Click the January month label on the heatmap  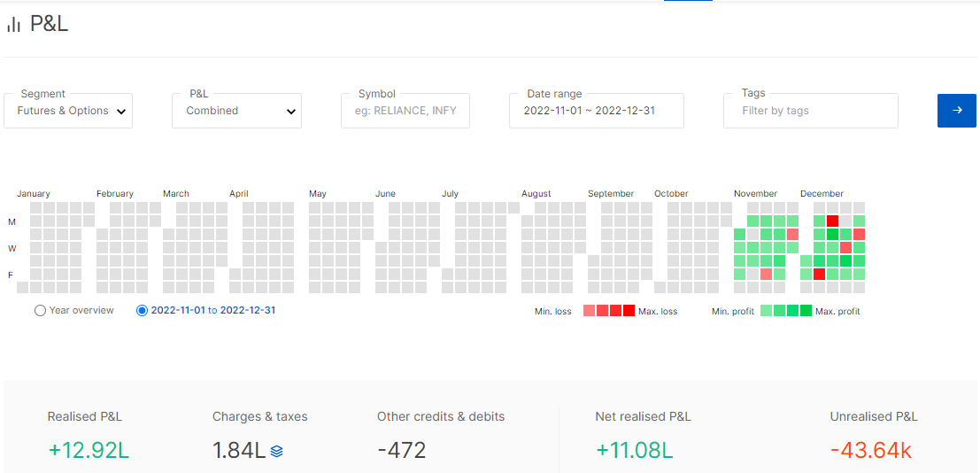[34, 194]
